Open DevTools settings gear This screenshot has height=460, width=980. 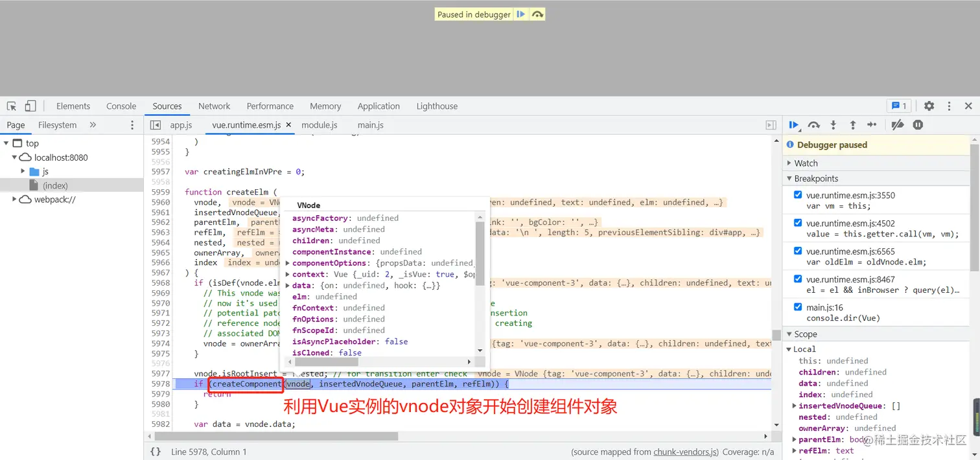click(x=929, y=106)
